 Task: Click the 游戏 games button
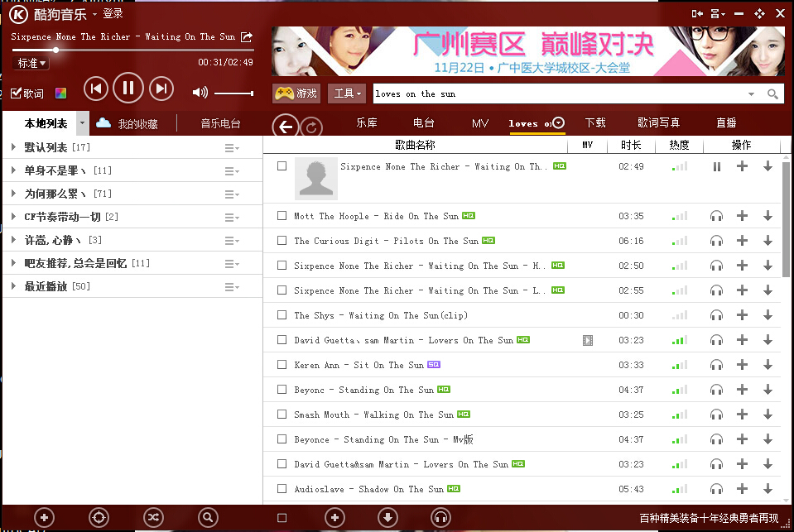tap(296, 93)
